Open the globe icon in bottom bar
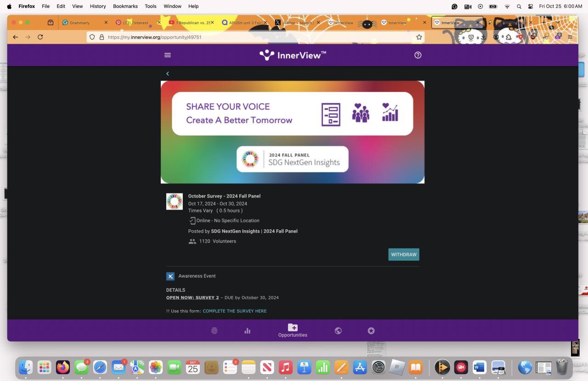588x381 pixels. (x=338, y=331)
